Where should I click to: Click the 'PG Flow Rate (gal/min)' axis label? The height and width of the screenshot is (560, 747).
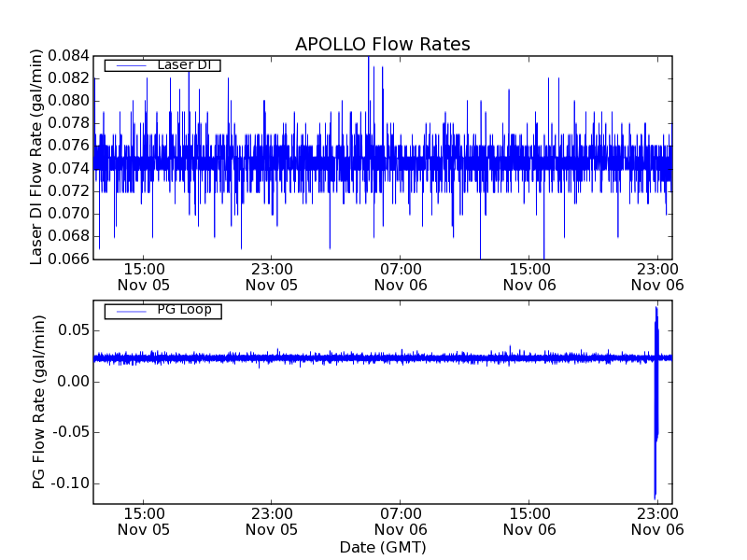tap(38, 402)
